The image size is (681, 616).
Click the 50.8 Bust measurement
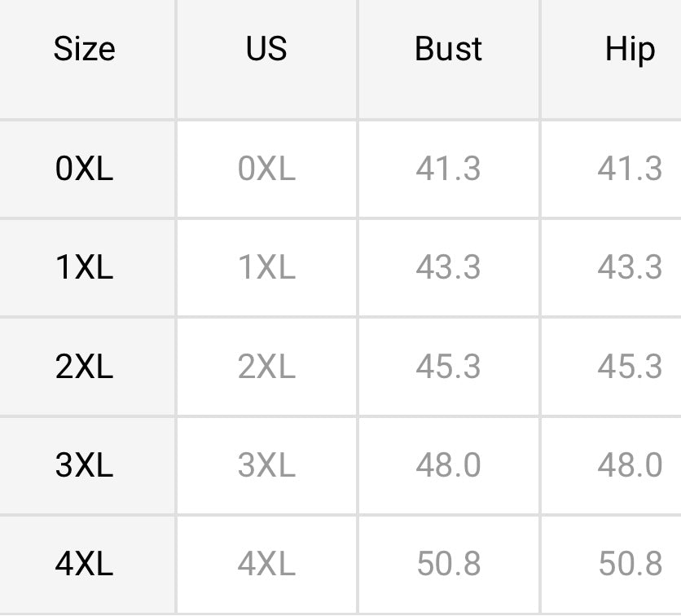click(x=448, y=565)
